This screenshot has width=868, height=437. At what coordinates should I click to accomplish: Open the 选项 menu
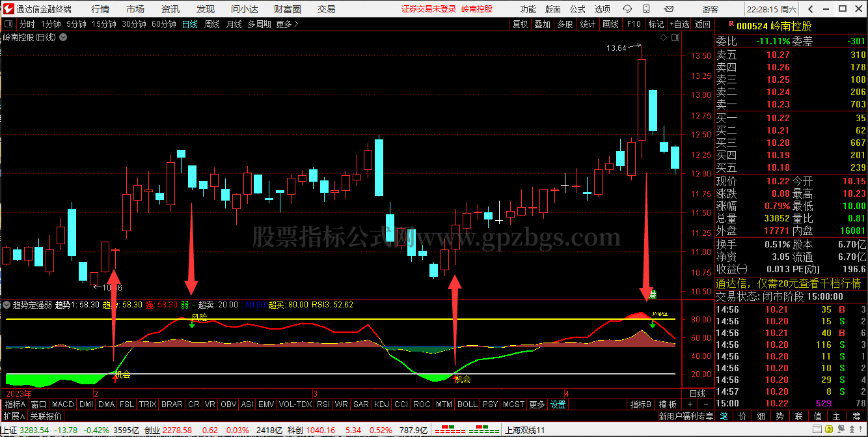point(603,9)
